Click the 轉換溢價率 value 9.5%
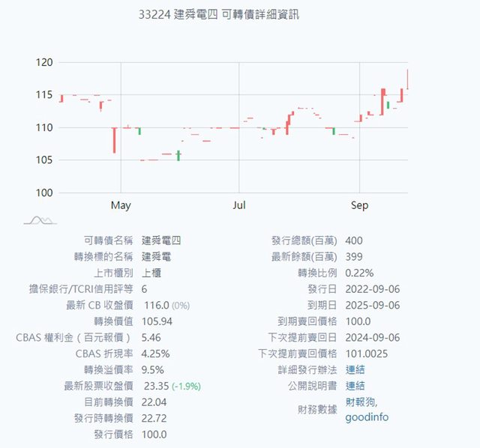 pos(152,369)
